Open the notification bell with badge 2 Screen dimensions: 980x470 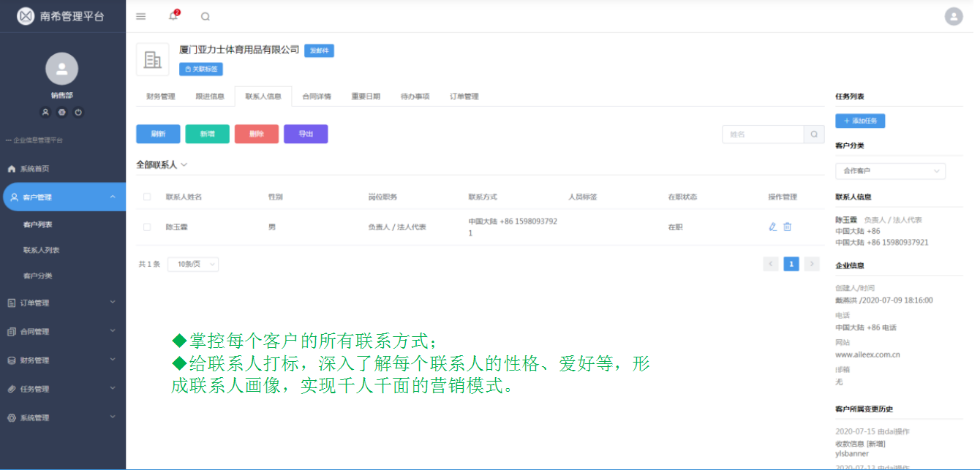[173, 15]
